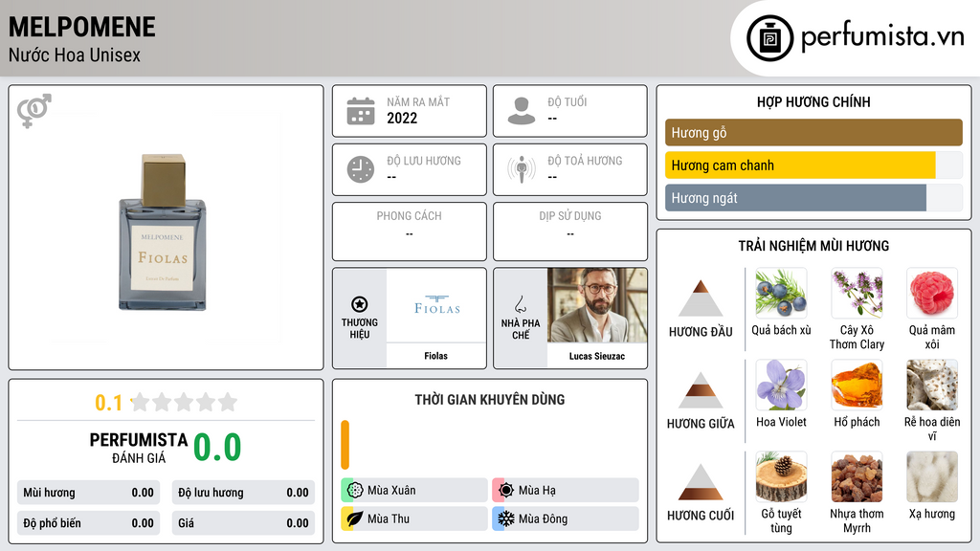Viewport: 980px width, 551px height.
Task: Select the Mùa Xuân season button
Action: click(x=414, y=490)
